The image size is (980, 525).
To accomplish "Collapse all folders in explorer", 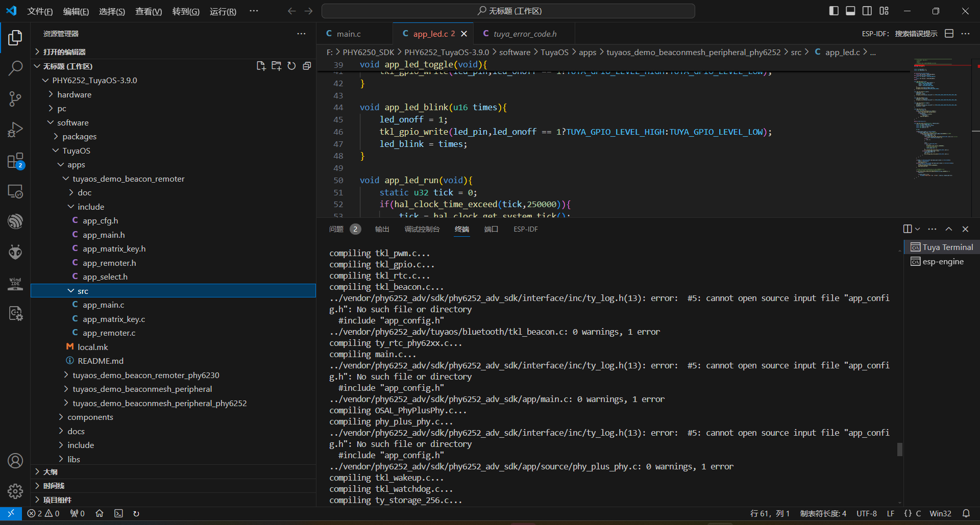I will (307, 66).
